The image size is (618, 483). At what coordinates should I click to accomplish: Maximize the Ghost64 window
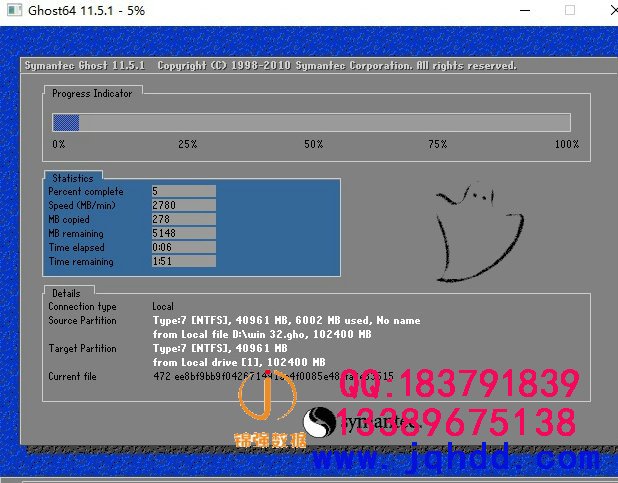point(570,10)
